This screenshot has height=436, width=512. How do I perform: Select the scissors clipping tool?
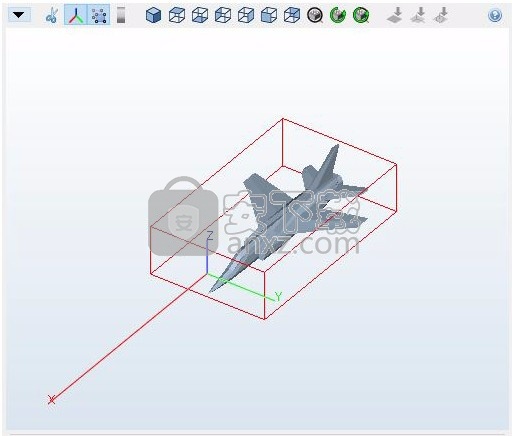click(52, 15)
